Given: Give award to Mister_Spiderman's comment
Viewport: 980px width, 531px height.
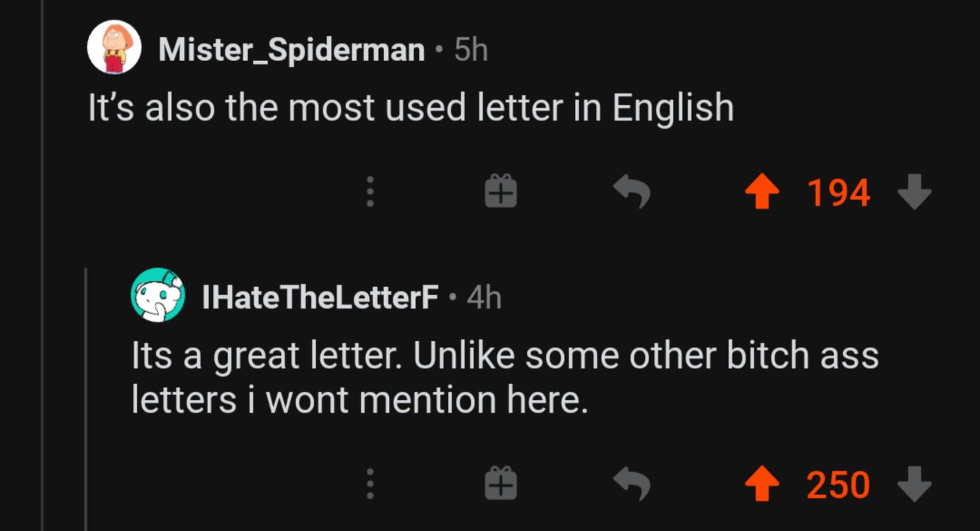Looking at the screenshot, I should [x=500, y=192].
